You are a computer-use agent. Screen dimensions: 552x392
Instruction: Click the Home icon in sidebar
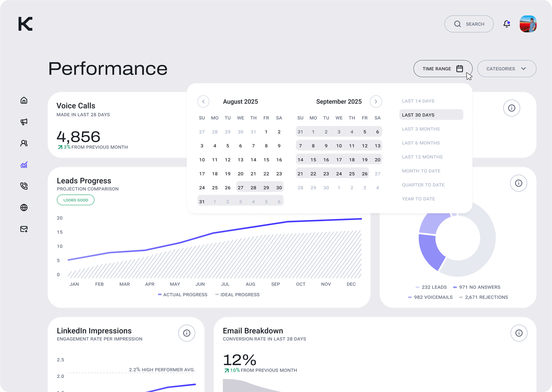click(24, 100)
